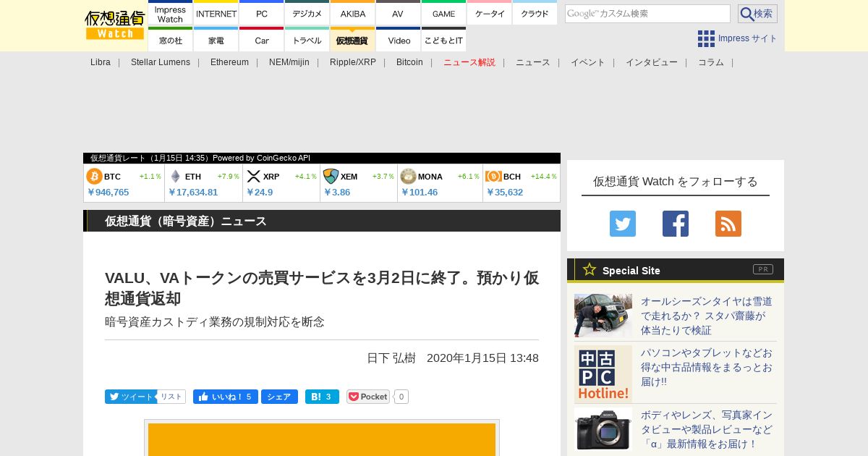Image resolution: width=868 pixels, height=456 pixels.
Task: Click the XRP ticker icon
Action: [253, 176]
